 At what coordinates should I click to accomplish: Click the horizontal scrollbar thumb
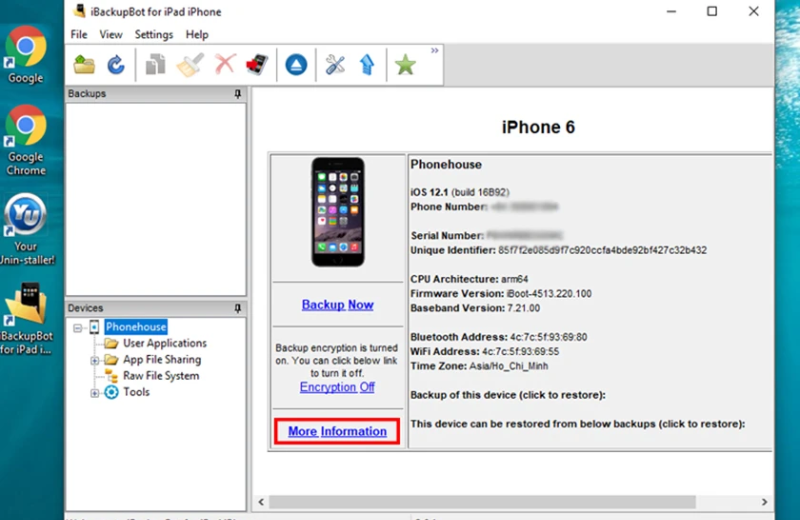[x=482, y=502]
